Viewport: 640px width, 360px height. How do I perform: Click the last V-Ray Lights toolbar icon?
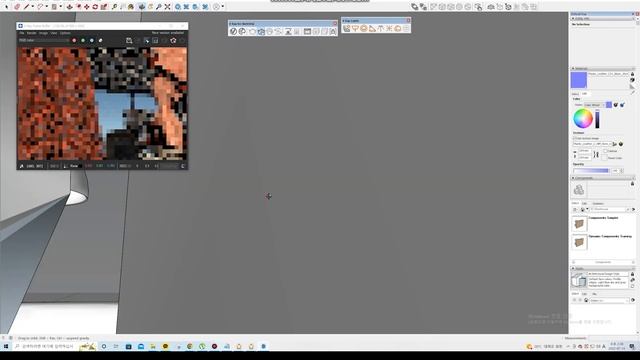click(407, 28)
